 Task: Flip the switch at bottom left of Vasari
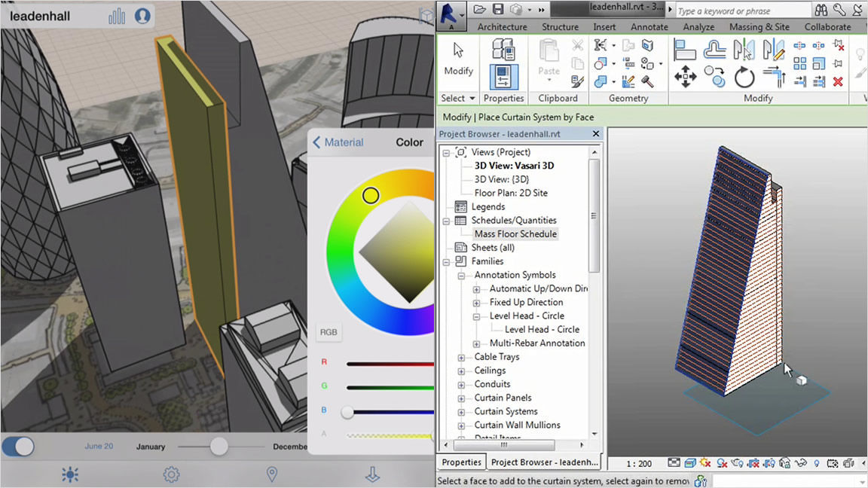click(x=17, y=447)
